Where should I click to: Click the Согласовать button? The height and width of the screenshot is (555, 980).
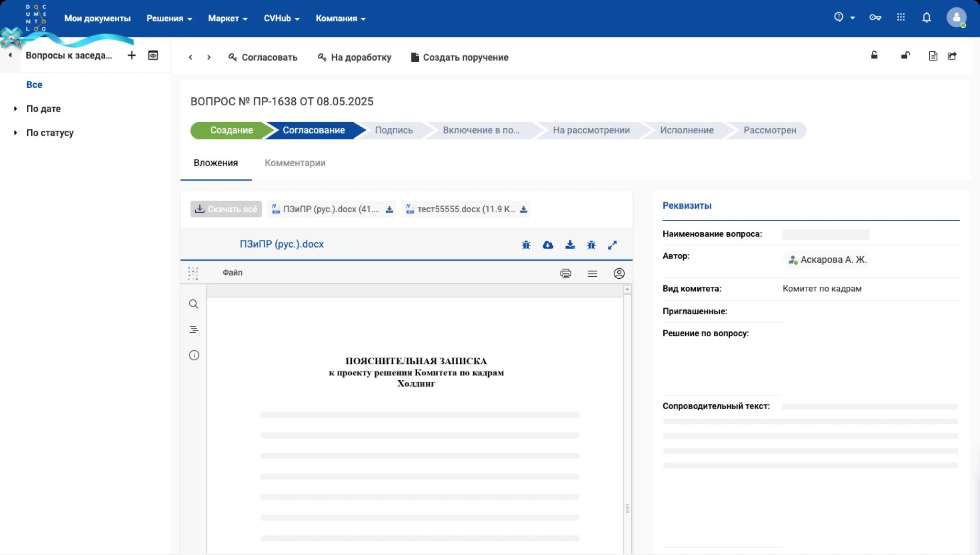[x=263, y=57]
